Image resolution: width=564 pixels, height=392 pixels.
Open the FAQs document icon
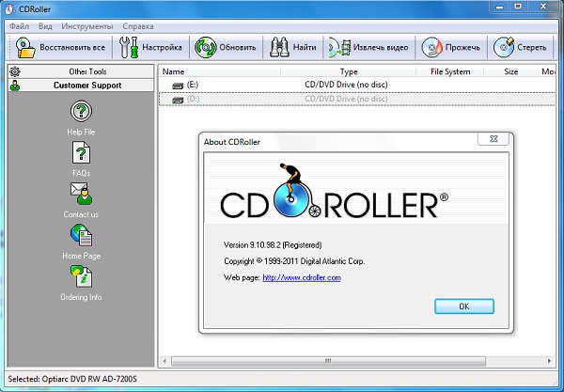pos(81,152)
